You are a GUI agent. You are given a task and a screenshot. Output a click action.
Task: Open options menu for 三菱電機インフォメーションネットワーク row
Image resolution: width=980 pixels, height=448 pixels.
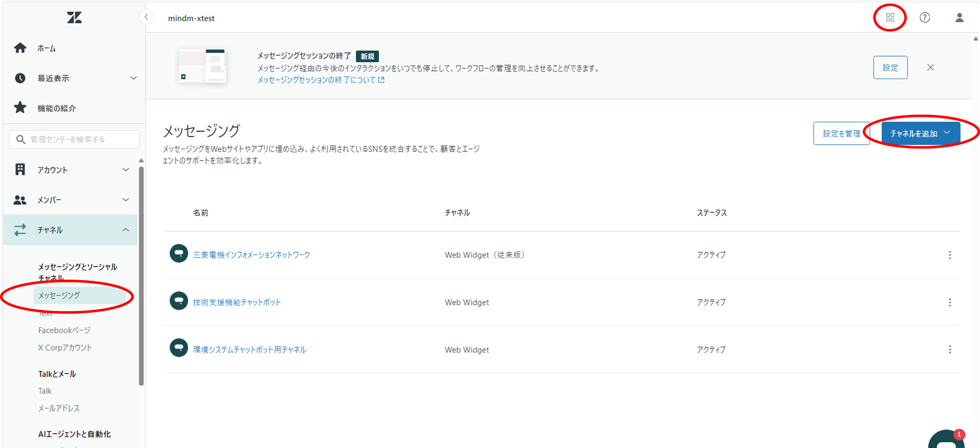coord(950,255)
